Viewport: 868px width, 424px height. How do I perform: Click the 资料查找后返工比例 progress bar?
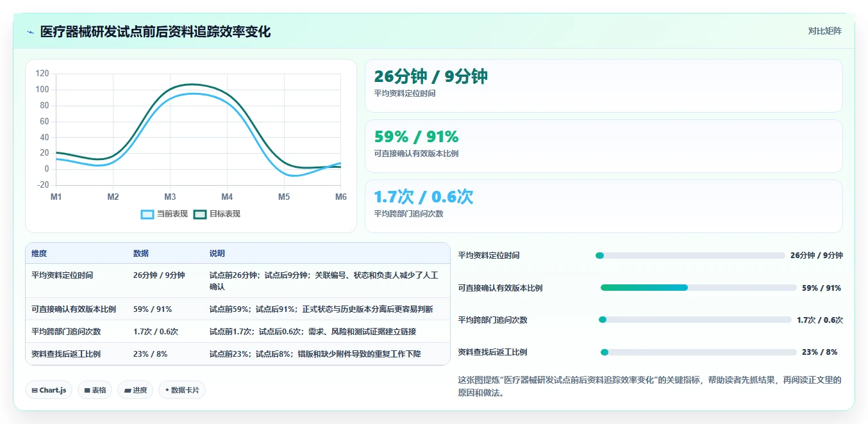click(699, 352)
